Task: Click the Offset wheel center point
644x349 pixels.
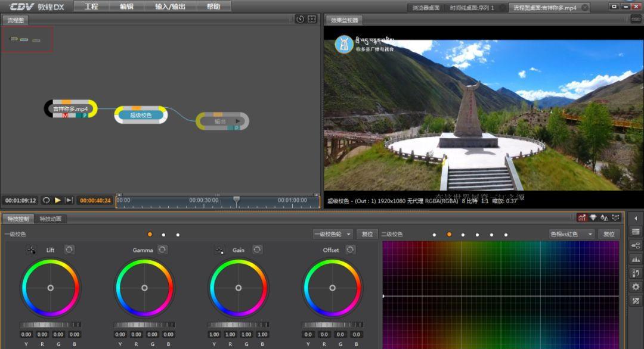Action: pyautogui.click(x=332, y=288)
